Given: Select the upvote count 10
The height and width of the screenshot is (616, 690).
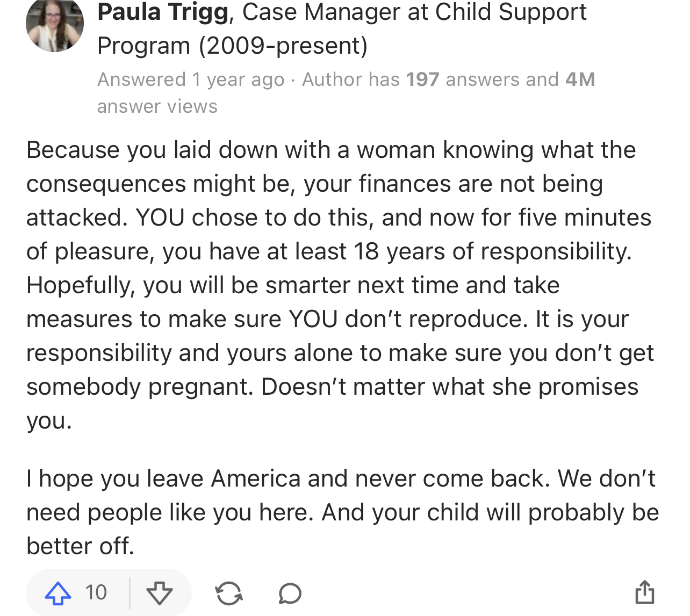Looking at the screenshot, I should (x=96, y=592).
